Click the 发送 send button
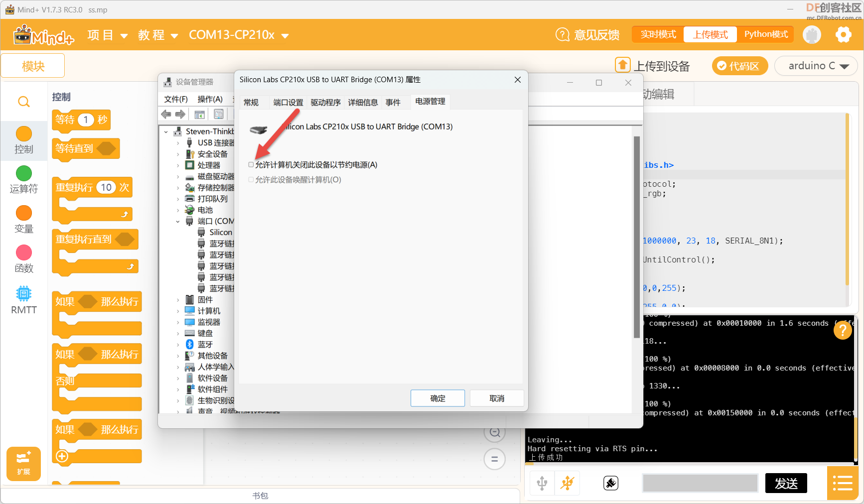 (x=786, y=483)
